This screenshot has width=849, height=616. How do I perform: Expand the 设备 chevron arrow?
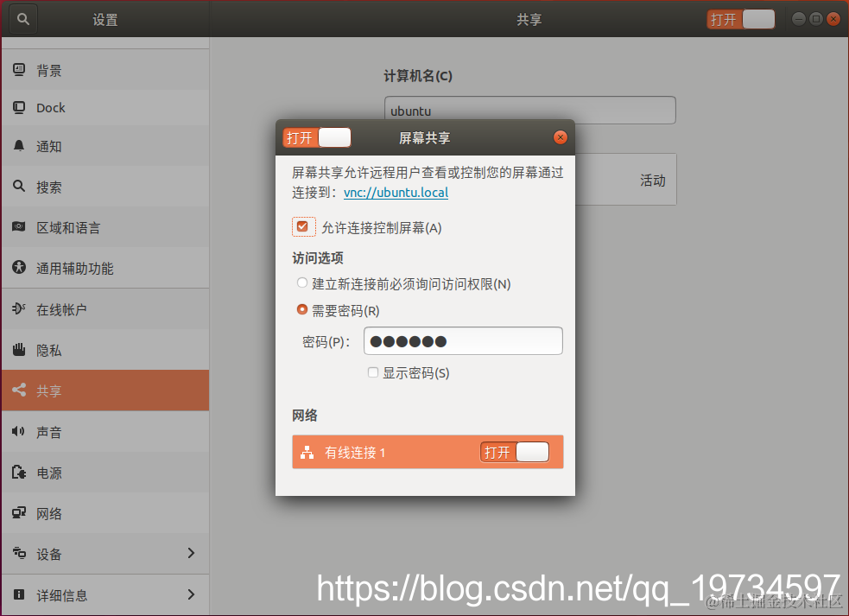click(191, 553)
